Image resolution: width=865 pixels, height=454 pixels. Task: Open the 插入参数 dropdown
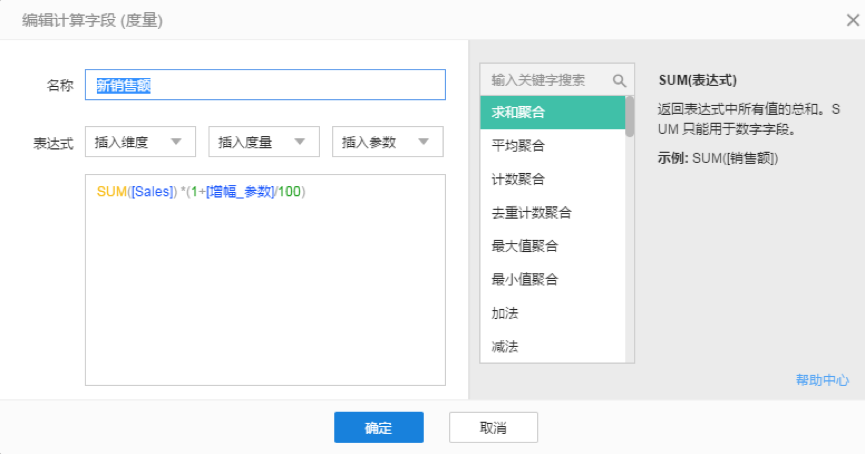tap(387, 142)
